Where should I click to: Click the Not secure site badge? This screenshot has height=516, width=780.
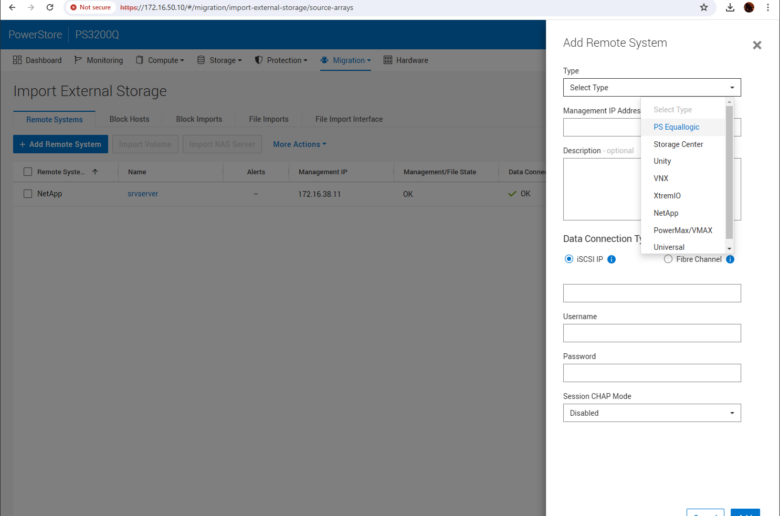[91, 7]
